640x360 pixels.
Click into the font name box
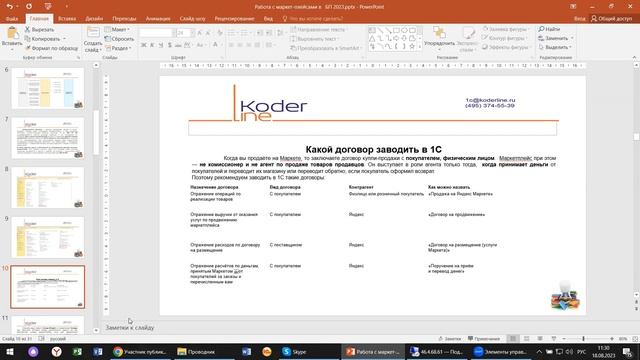155,33
